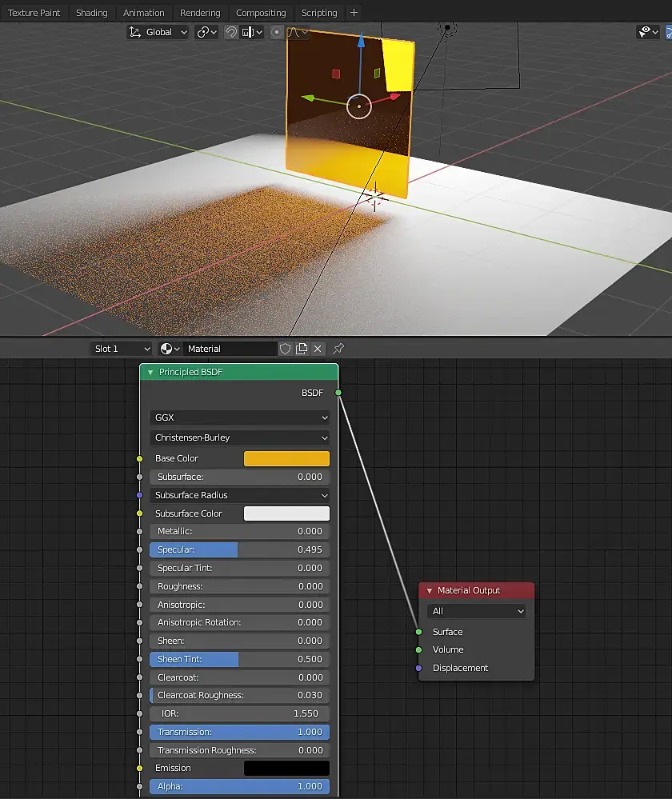Click the orange Base Color swatch

tap(286, 458)
